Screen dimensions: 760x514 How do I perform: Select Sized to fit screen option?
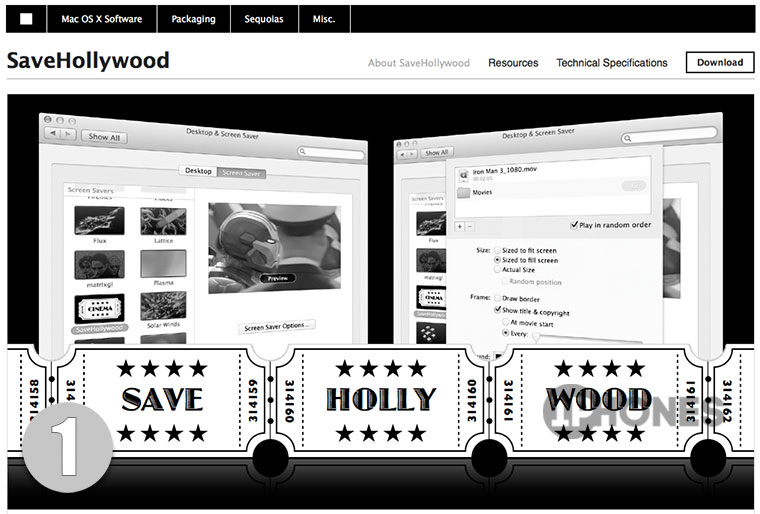(497, 250)
